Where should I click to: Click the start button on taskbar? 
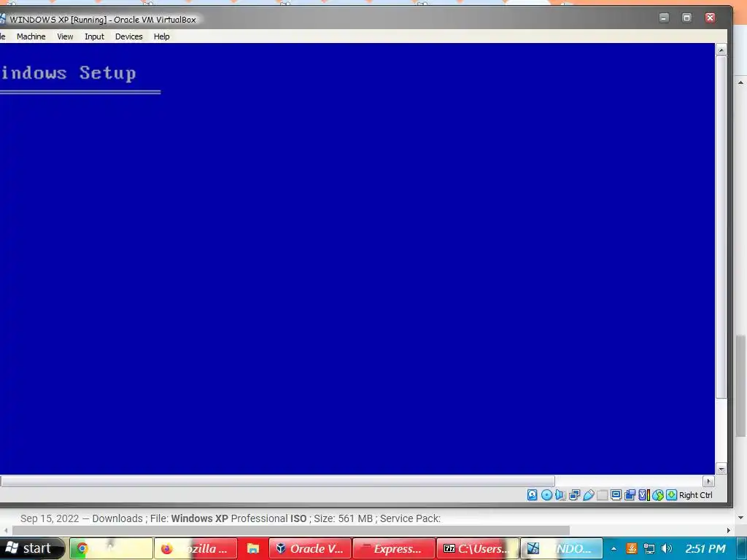[x=32, y=548]
